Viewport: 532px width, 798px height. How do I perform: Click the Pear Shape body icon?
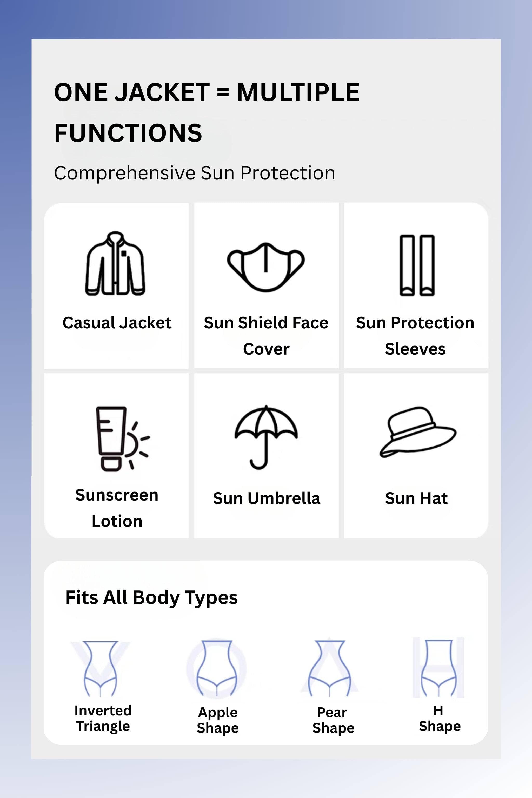pos(329,668)
